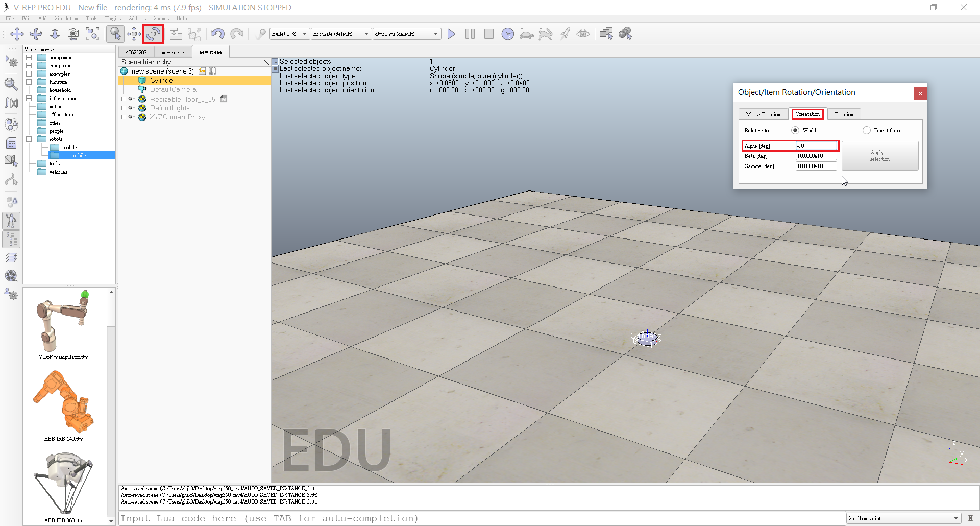This screenshot has height=526, width=980.
Task: Click the Alpha [deg] input field
Action: (x=816, y=146)
